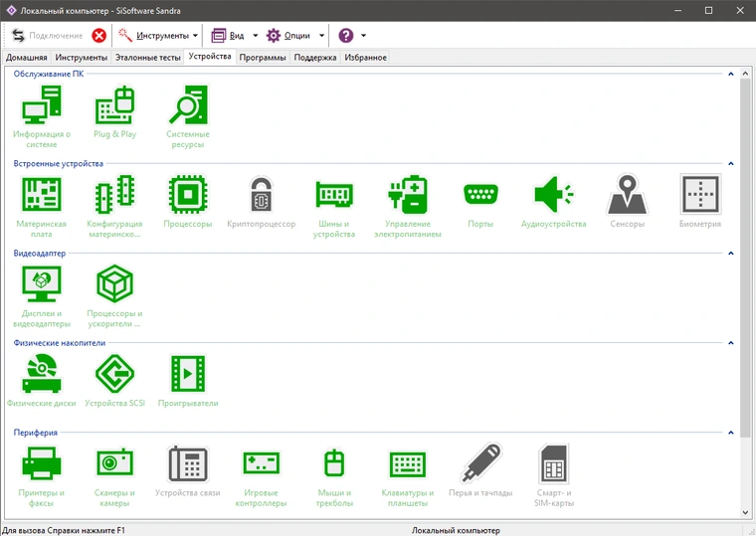
Task: Switch to the Программы tab
Action: coord(263,58)
